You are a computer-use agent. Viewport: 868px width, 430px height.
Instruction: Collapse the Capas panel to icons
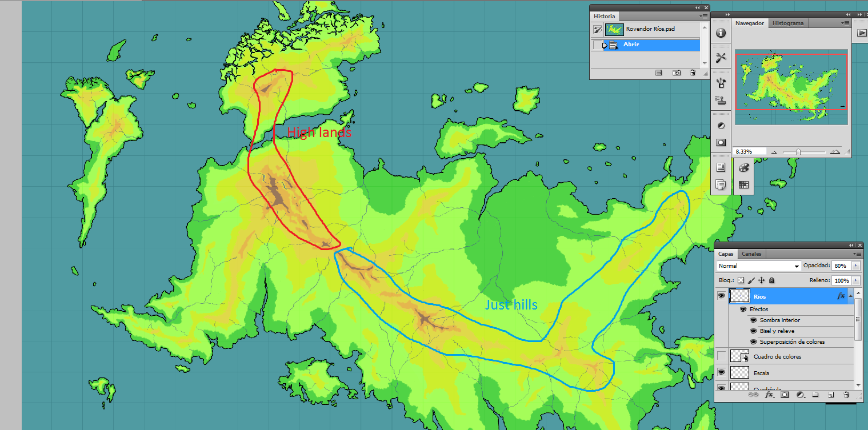[850, 244]
